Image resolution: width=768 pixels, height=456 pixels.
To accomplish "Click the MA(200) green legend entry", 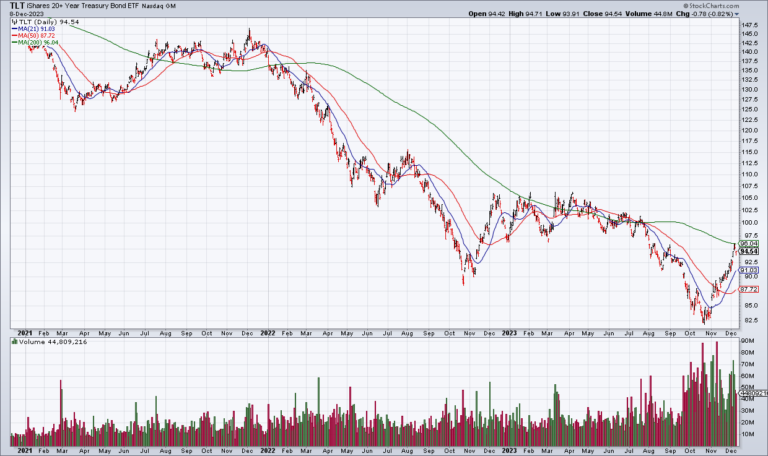I will point(37,45).
